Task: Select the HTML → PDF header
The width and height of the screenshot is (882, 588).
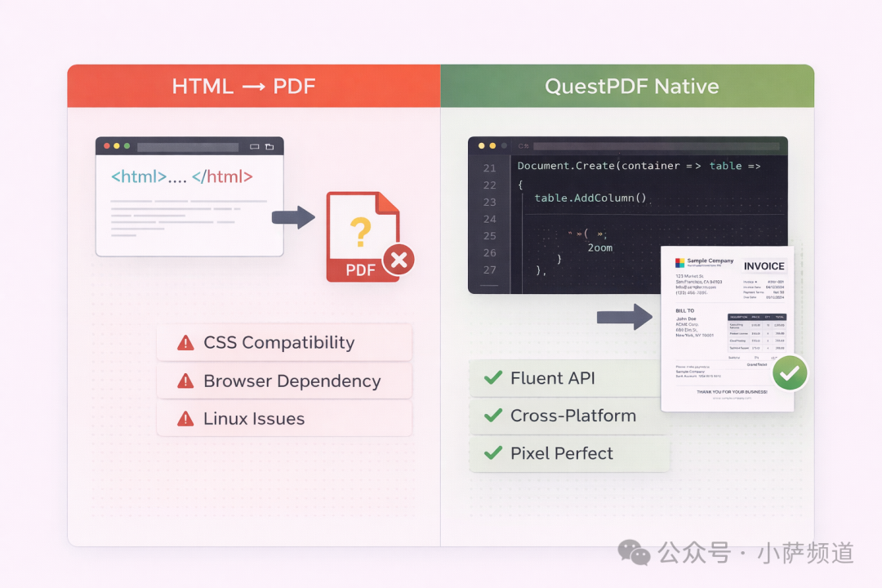Action: (243, 86)
